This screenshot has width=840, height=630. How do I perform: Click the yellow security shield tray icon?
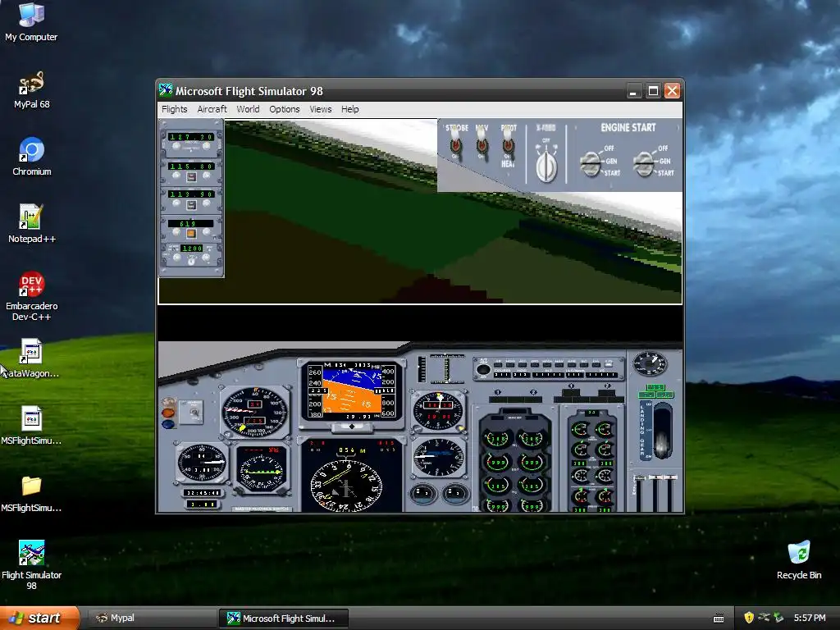(x=748, y=618)
